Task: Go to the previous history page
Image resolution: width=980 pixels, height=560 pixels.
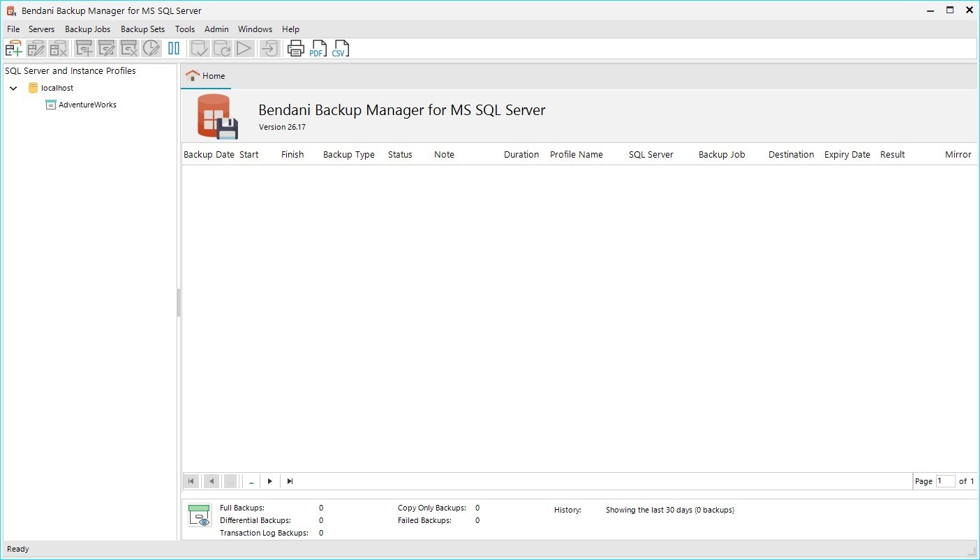Action: point(211,481)
